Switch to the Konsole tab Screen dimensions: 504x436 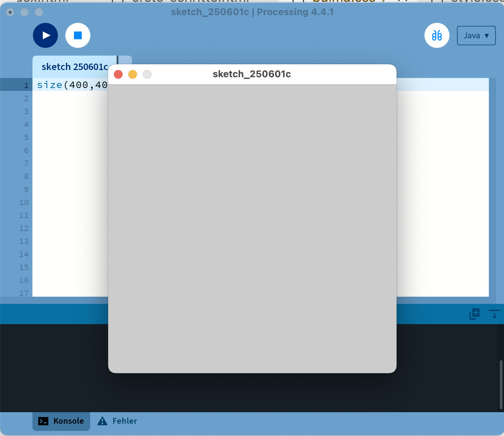coord(61,421)
